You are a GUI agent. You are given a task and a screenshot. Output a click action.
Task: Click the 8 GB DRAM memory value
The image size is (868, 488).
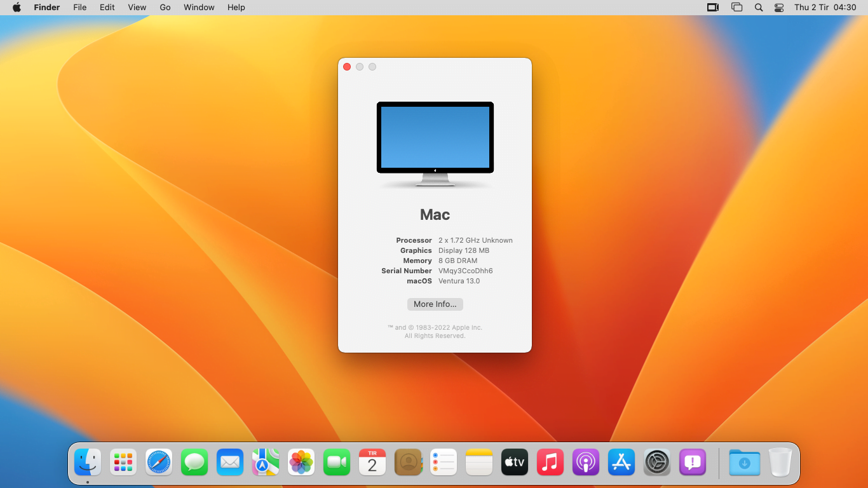(x=458, y=261)
